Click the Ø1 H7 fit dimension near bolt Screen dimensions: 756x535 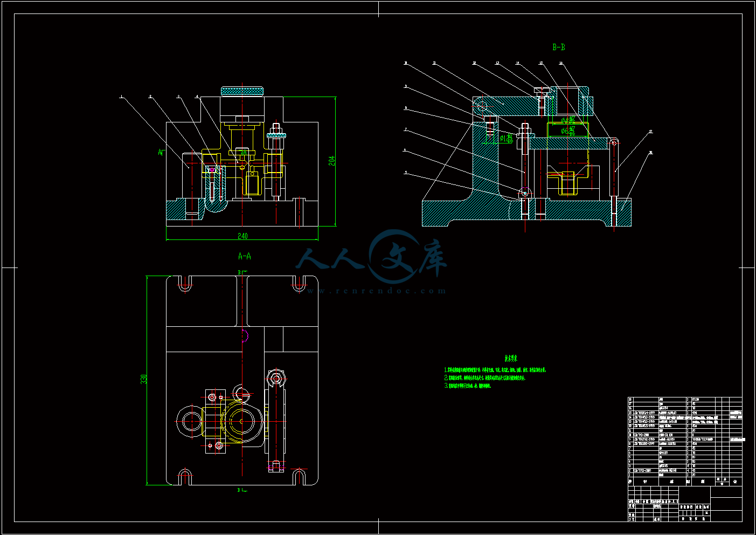click(506, 139)
